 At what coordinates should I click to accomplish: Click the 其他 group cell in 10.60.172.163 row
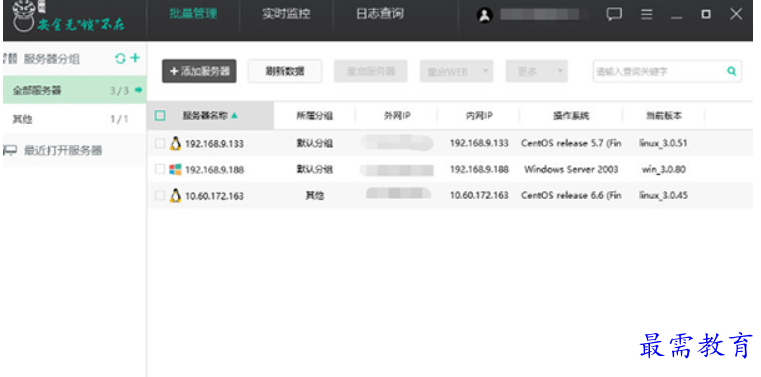point(314,196)
